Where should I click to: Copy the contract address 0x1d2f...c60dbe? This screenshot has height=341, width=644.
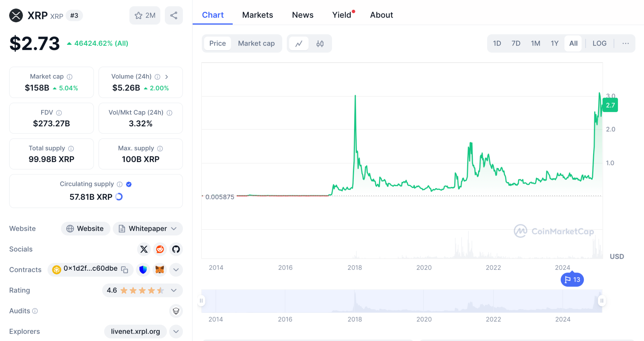[125, 270]
